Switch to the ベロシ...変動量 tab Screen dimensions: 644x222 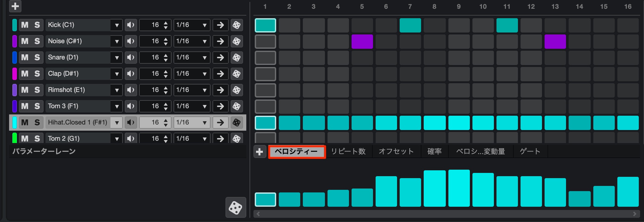(x=481, y=152)
